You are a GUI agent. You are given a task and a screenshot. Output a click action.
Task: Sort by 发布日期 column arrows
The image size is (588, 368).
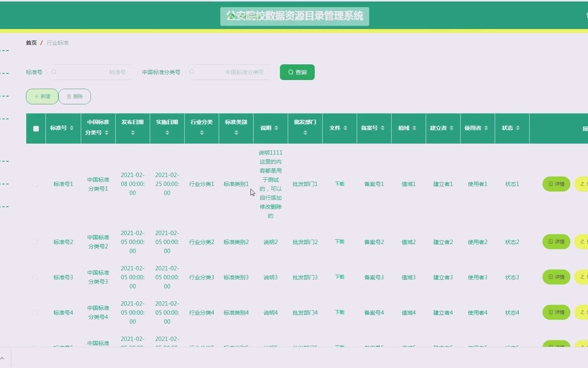133,133
